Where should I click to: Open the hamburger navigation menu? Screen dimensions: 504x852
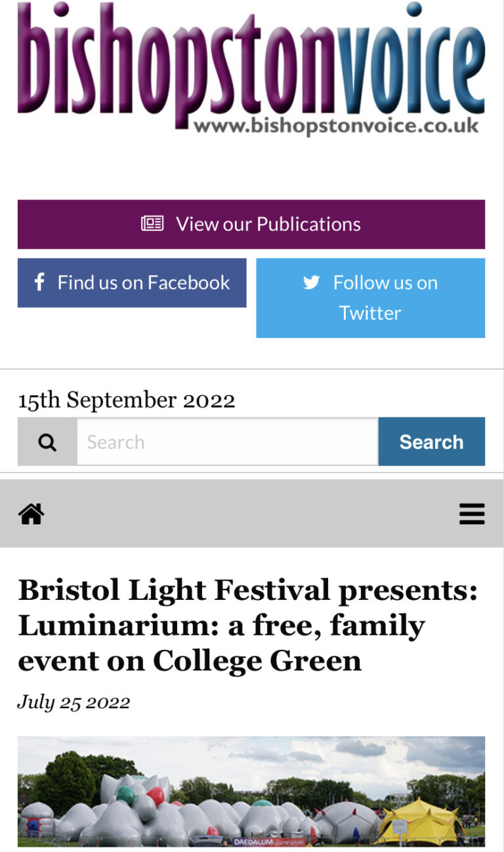[x=472, y=514]
